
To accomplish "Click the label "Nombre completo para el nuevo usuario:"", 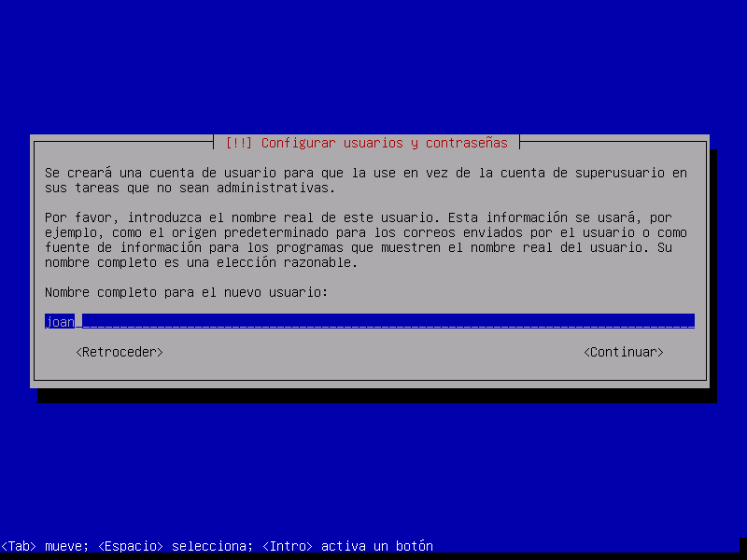I will click(x=186, y=292).
